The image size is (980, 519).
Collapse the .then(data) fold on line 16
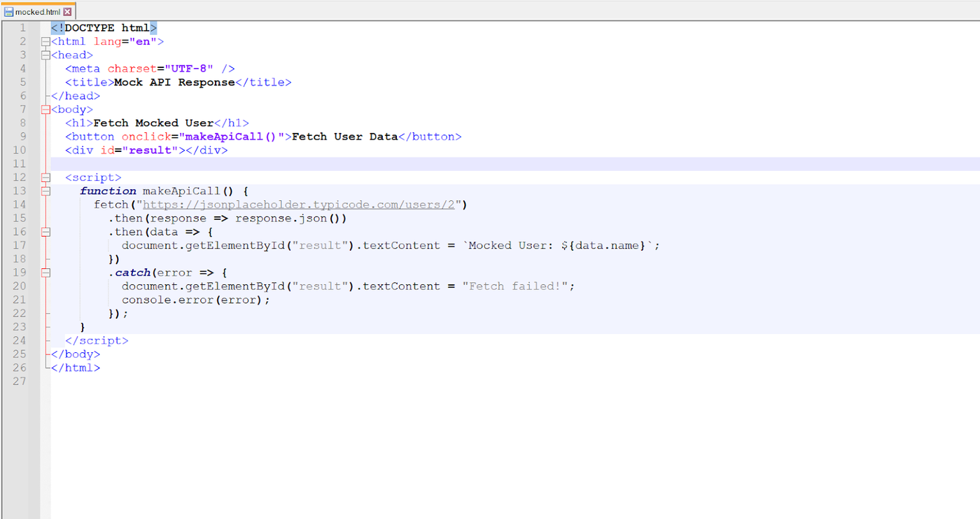pos(45,232)
